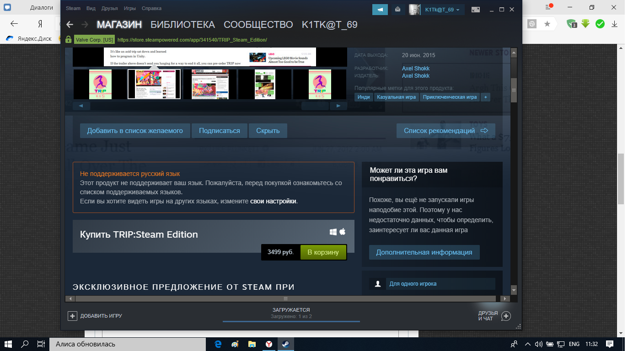Open Вид menu
644x351 pixels.
point(91,9)
